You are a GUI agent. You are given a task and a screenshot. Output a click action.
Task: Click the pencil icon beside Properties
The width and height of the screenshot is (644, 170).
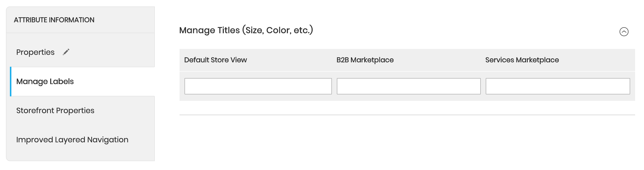[66, 52]
